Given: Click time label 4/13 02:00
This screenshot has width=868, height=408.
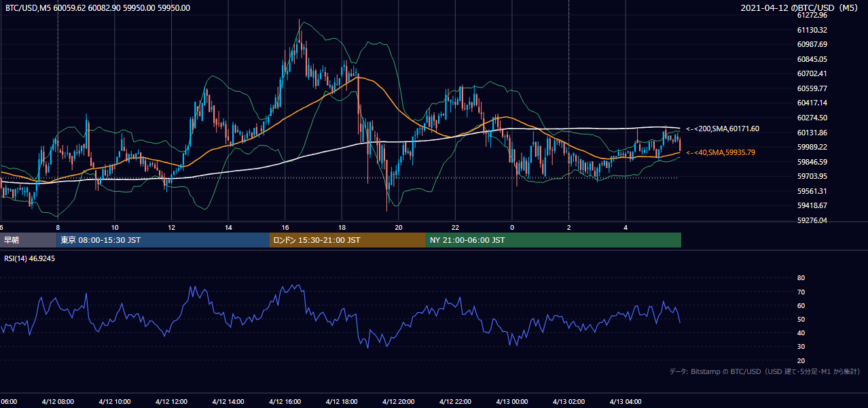Looking at the screenshot, I should [x=569, y=402].
